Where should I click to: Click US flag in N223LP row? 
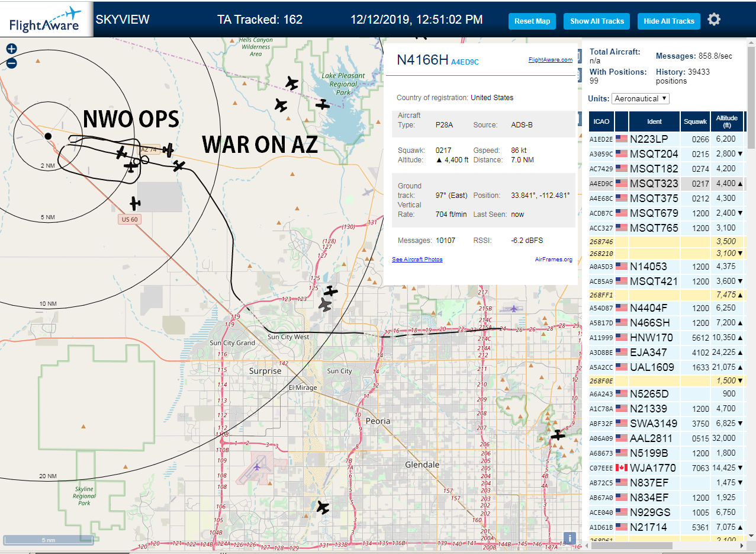(621, 139)
